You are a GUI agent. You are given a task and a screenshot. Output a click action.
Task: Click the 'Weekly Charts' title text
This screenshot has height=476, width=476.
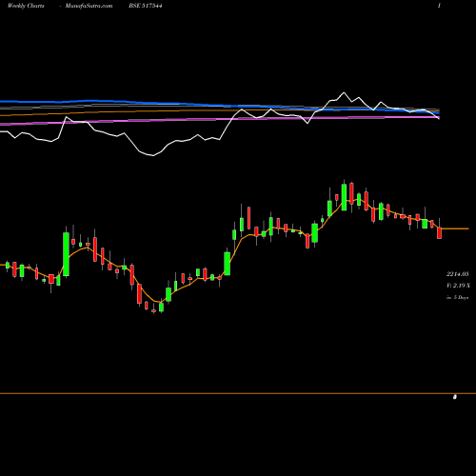(26, 6)
